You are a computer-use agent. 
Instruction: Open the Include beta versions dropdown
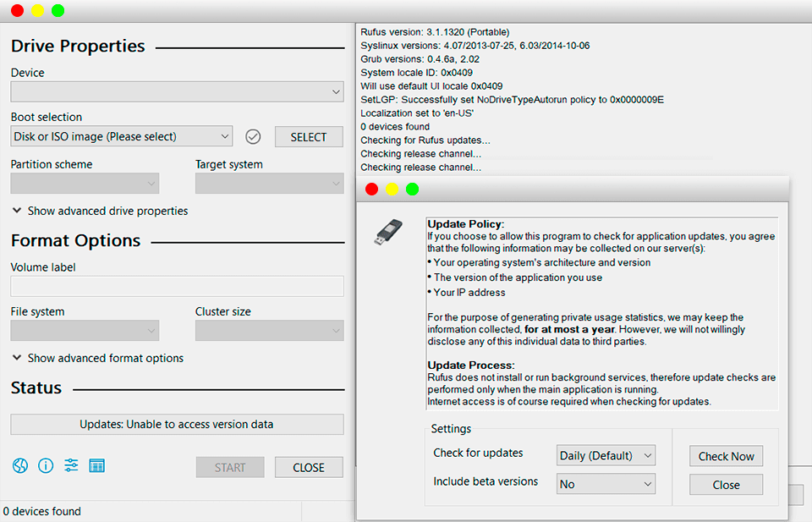click(x=606, y=484)
